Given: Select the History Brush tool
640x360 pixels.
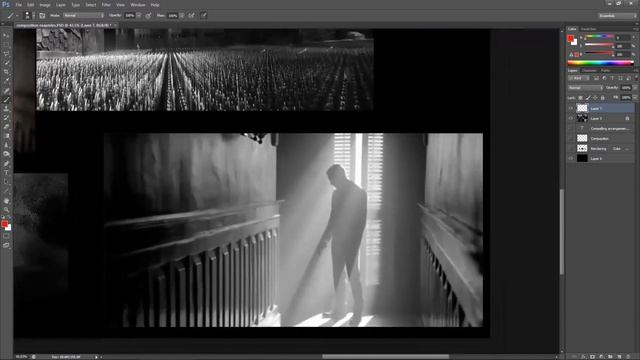Looking at the screenshot, I should coord(6,118).
